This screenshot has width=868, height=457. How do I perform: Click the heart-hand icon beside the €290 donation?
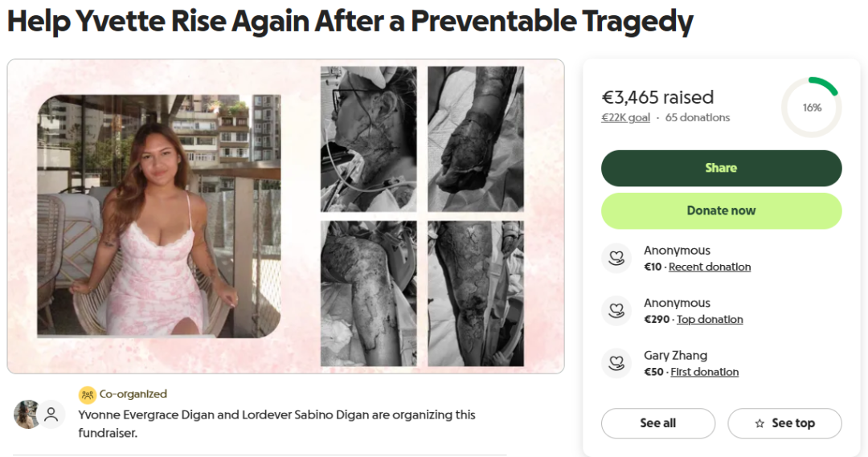click(616, 311)
